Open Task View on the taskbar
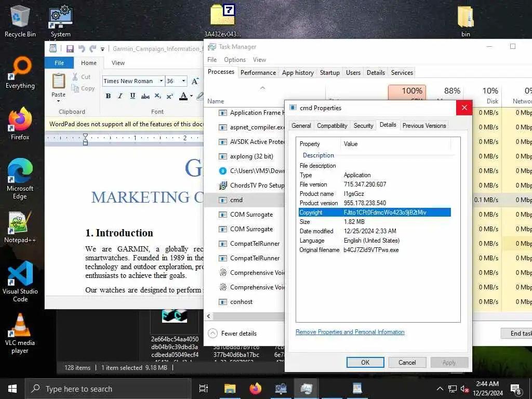The height and width of the screenshot is (399, 532). (x=203, y=389)
